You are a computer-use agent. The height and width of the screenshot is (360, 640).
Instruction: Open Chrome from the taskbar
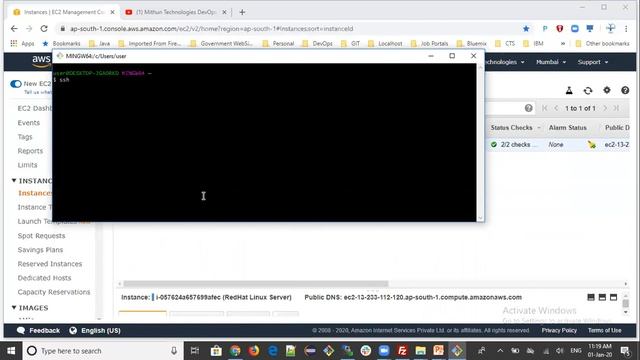[235, 351]
